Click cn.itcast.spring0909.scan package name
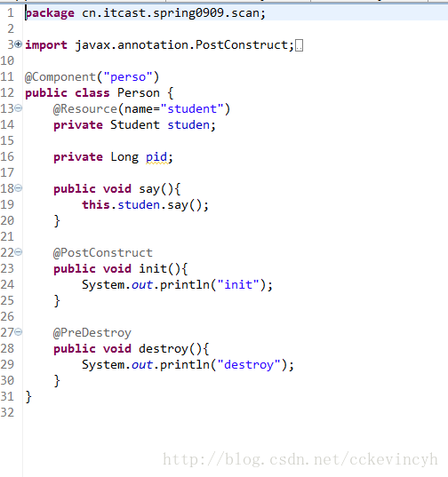The image size is (448, 477). point(171,13)
